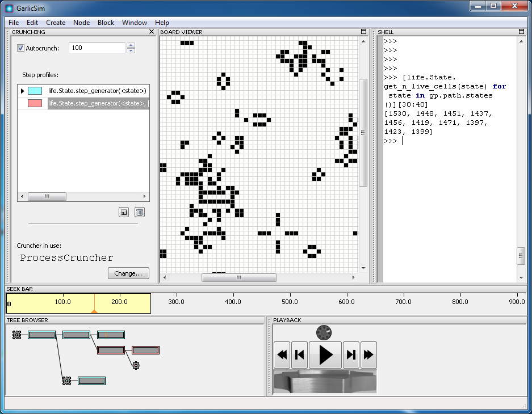Click the trash icon to delete step profile
This screenshot has height=414, width=532.
[140, 213]
